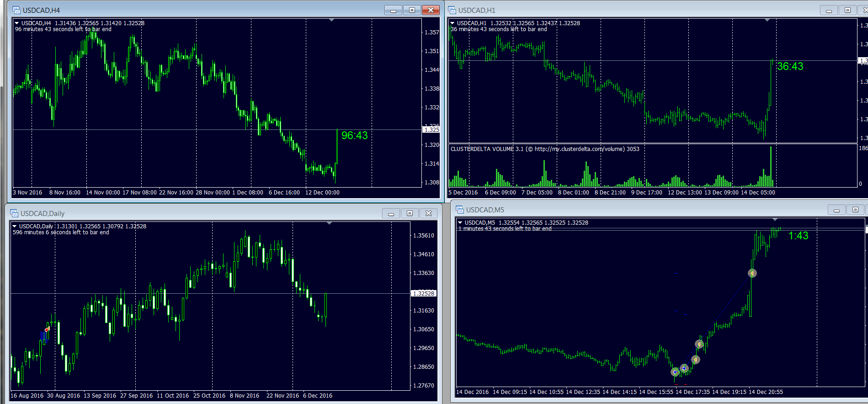Select the topmost trade arrow marker on M5 chart
This screenshot has width=868, height=404.
pyautogui.click(x=752, y=273)
